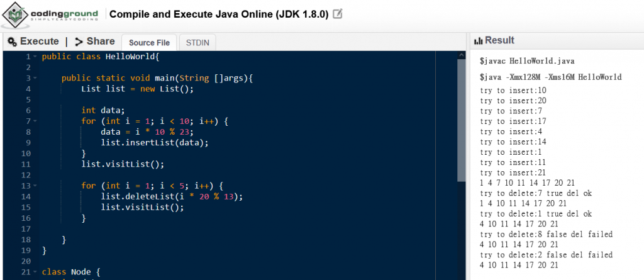Screen dimensions: 644x280
Task: Click the output '1 4 7 10 11 14 17 20 21'
Action: click(528, 183)
